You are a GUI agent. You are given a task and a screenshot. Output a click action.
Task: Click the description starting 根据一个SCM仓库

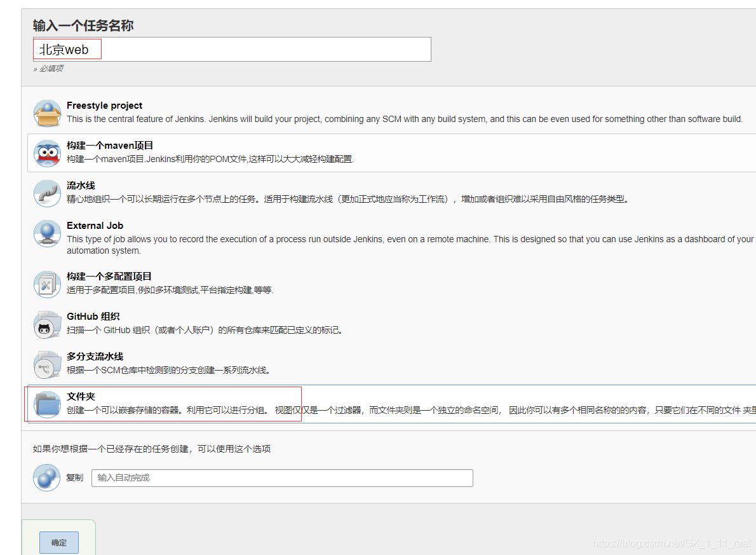click(169, 370)
